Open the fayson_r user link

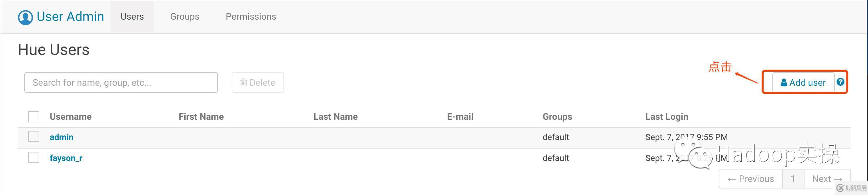click(x=66, y=158)
